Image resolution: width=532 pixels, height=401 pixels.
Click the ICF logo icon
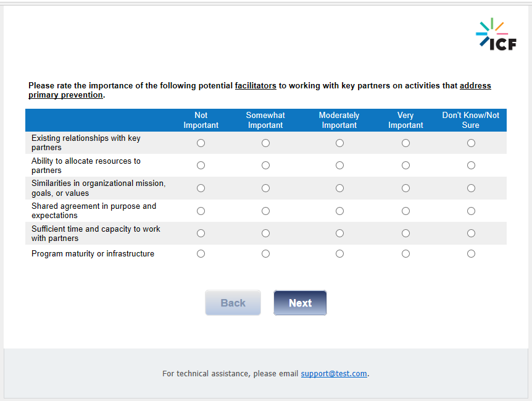[496, 35]
